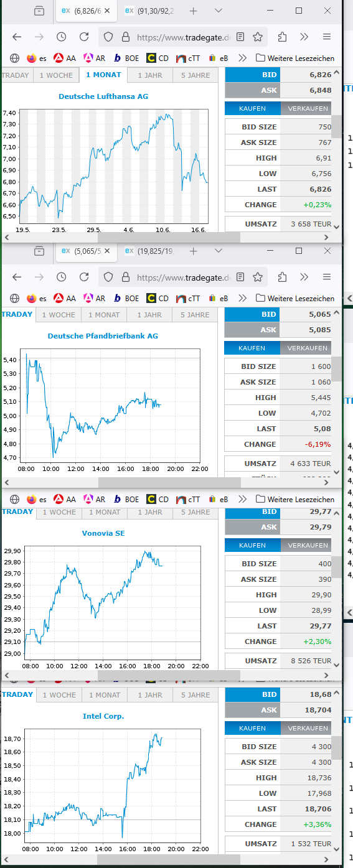This screenshot has width=353, height=868.
Task: Click the address bar in the Lufthansa window
Action: click(x=184, y=37)
